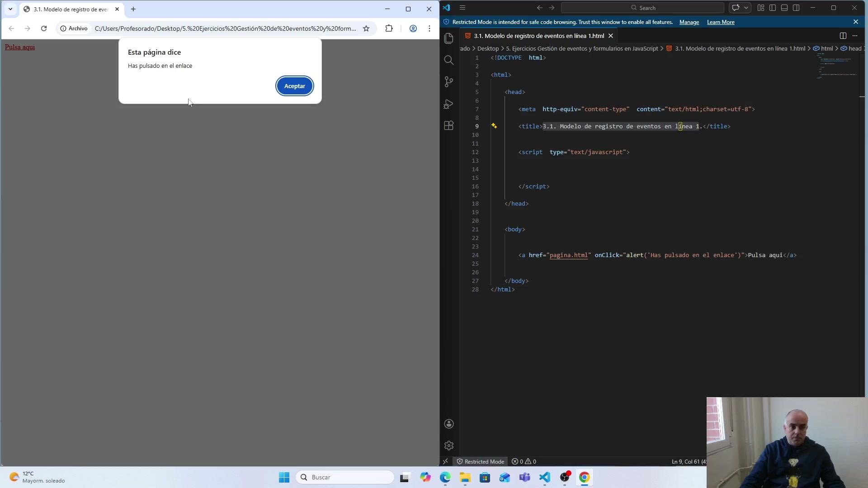Image resolution: width=868 pixels, height=488 pixels.
Task: Open File Explorer from the taskbar
Action: point(465,477)
